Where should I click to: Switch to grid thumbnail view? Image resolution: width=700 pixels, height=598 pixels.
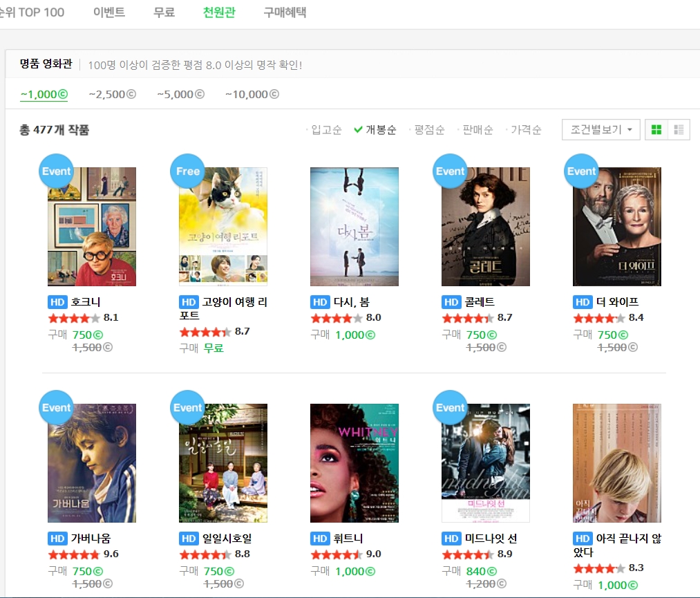[x=656, y=130]
